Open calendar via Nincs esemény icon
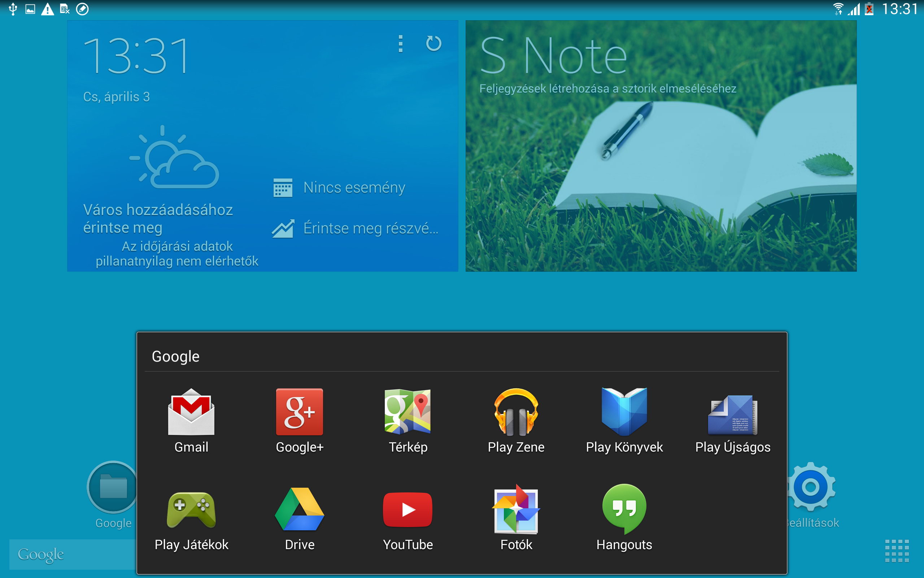This screenshot has height=578, width=924. (283, 188)
